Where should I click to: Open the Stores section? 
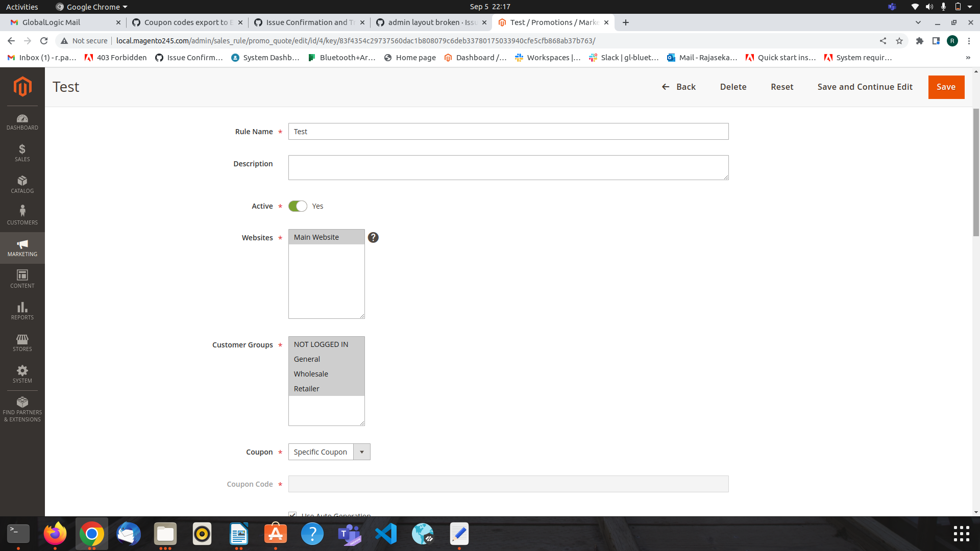(x=22, y=342)
